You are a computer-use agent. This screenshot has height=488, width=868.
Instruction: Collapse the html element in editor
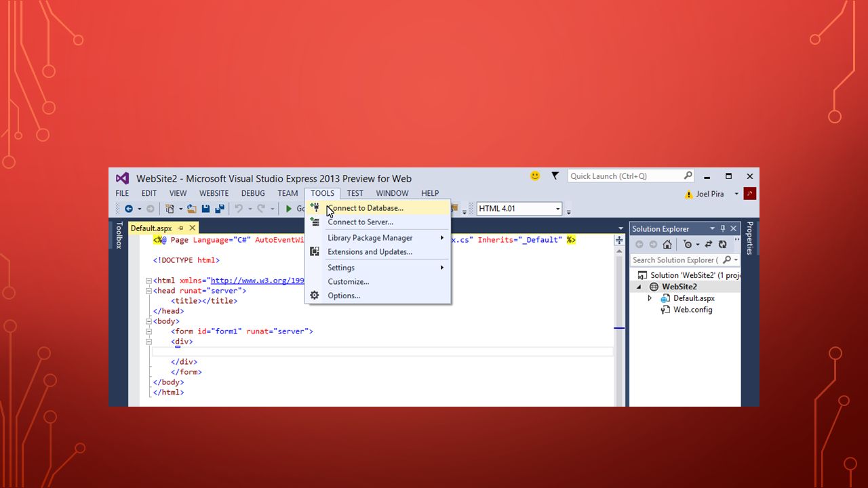tap(149, 281)
